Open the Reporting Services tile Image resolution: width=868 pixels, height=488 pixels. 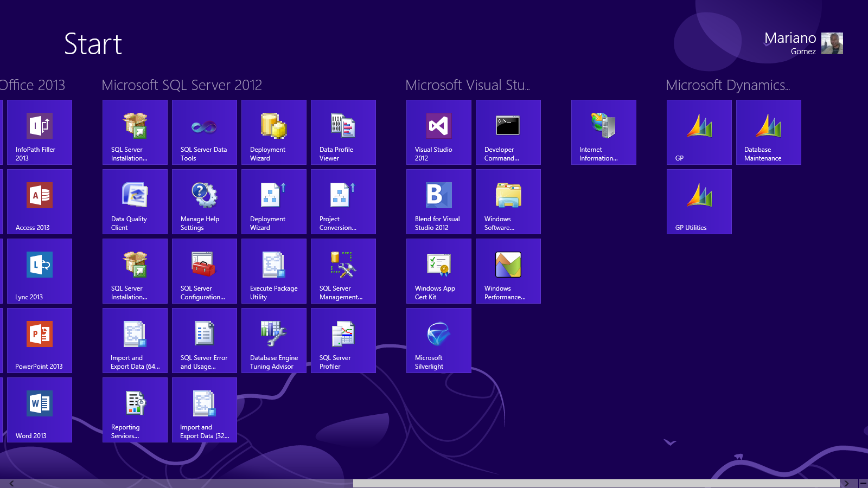pos(135,410)
